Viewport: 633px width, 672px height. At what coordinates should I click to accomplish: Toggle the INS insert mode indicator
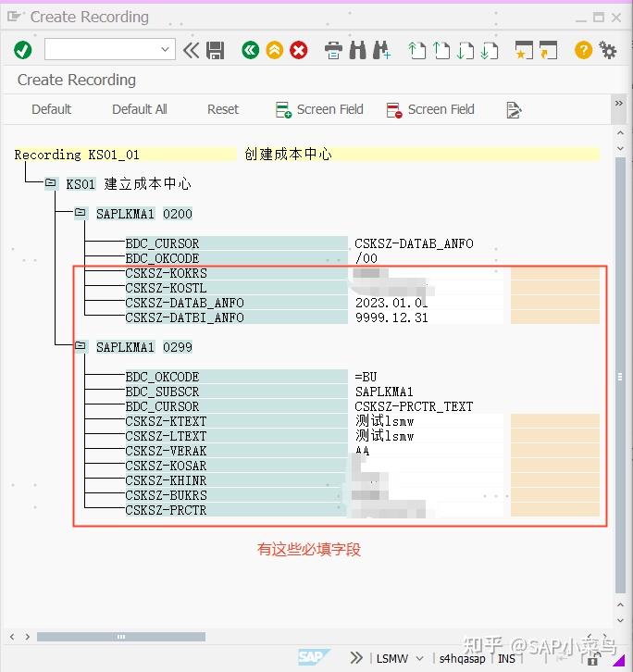click(506, 658)
